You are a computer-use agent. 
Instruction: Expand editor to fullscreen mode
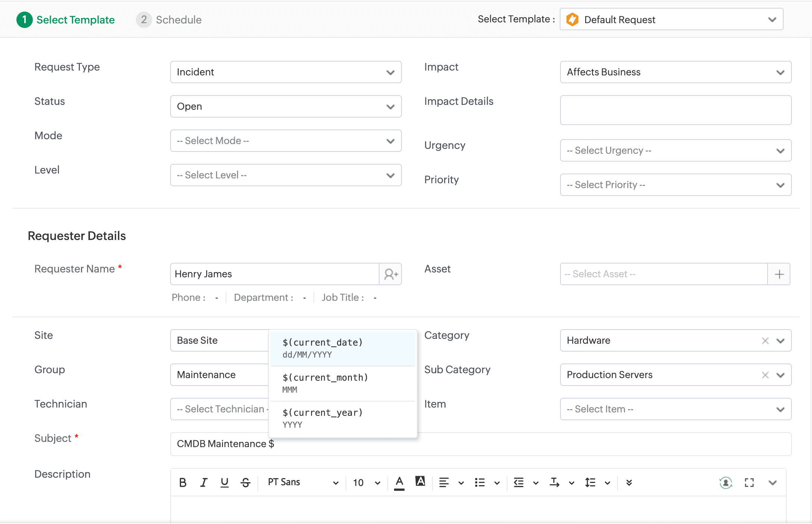749,483
